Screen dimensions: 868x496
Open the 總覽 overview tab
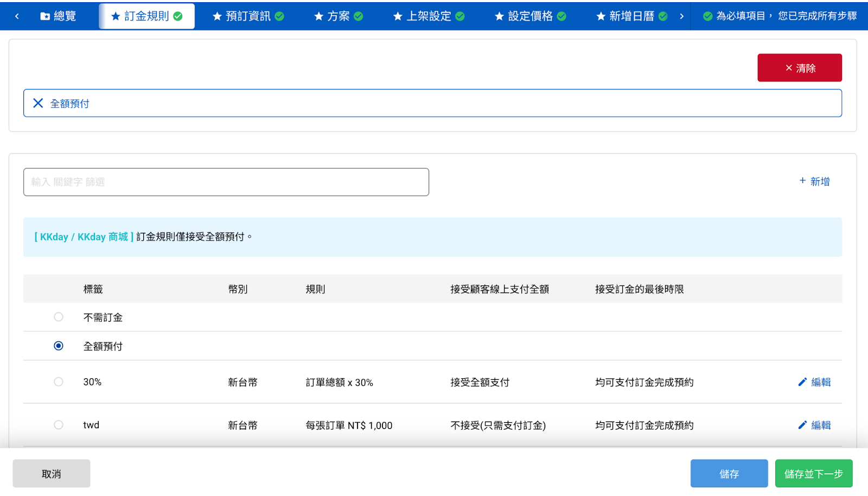(x=58, y=16)
